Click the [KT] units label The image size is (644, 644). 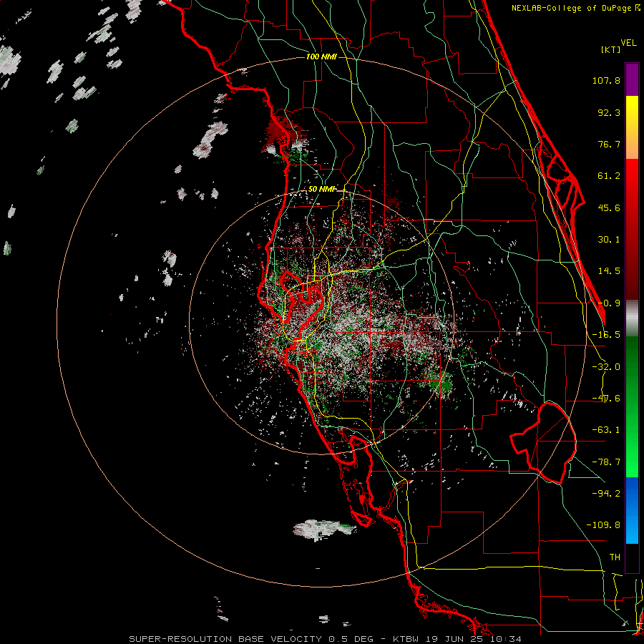[611, 49]
